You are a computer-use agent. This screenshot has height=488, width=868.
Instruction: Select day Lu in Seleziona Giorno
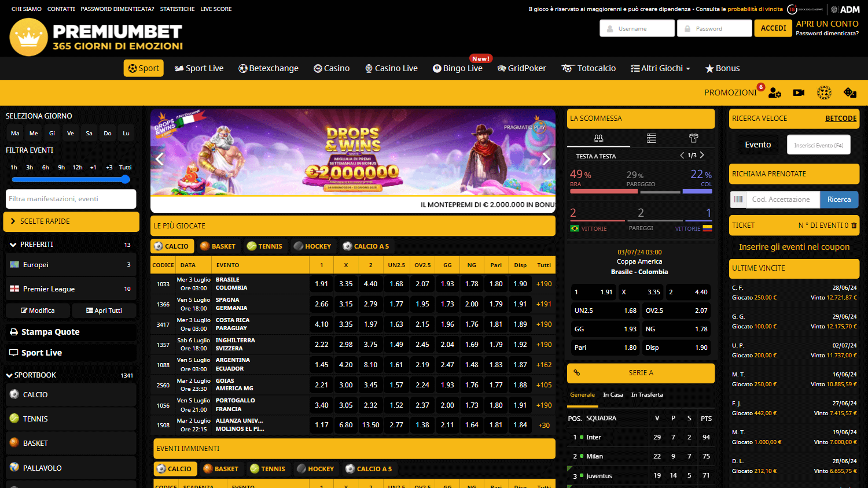(x=126, y=133)
